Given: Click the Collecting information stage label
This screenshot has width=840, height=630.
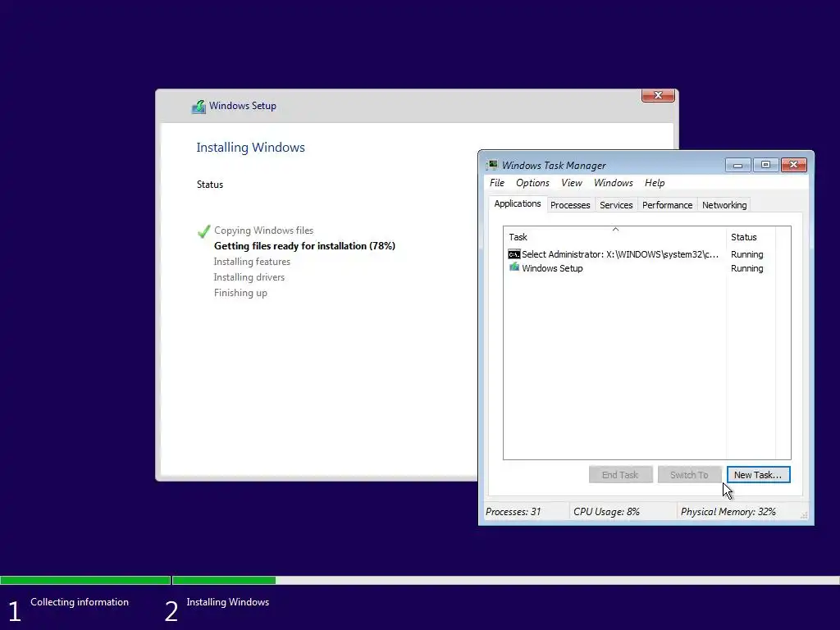Looking at the screenshot, I should point(80,602).
